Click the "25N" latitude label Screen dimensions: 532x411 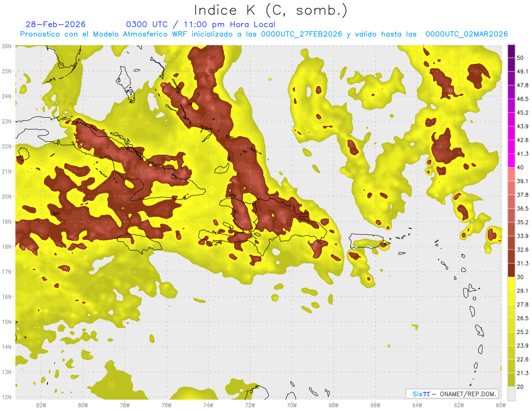(x=6, y=71)
